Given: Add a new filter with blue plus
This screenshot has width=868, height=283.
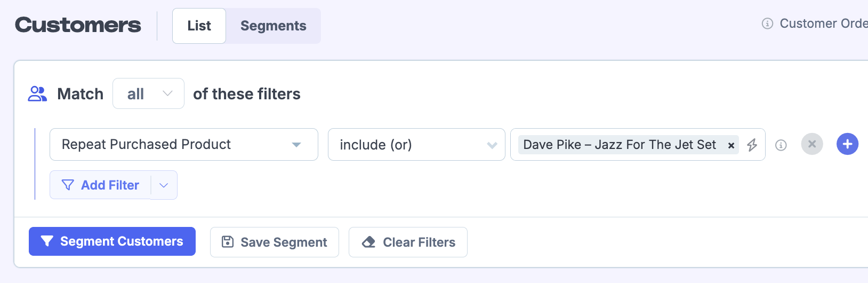Looking at the screenshot, I should [847, 144].
